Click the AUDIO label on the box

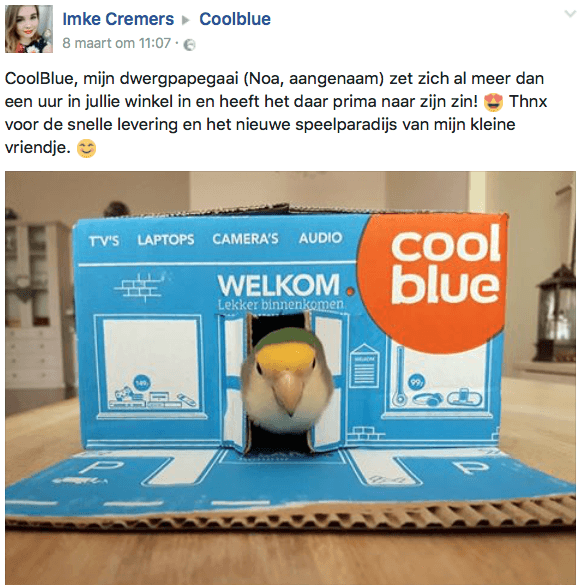pos(320,238)
